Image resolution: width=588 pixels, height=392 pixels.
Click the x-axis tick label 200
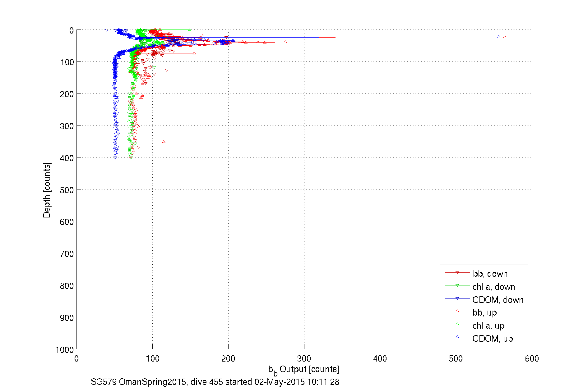click(x=228, y=359)
